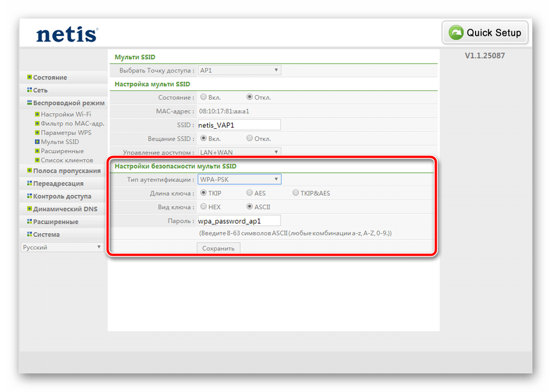Open the access point AP1 dropdown
This screenshot has height=392, width=551.
click(239, 70)
